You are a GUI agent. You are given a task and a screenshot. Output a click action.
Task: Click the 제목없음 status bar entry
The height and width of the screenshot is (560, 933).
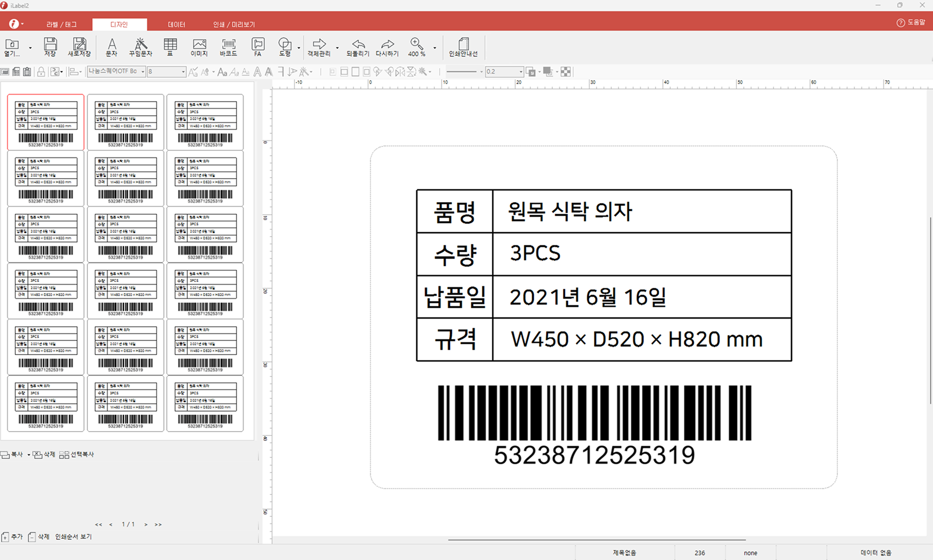(624, 553)
